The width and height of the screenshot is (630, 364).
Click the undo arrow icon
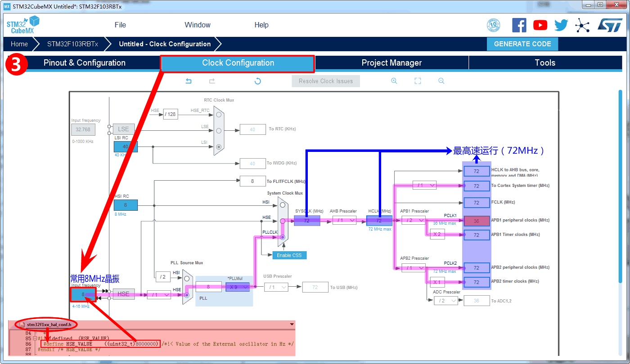189,81
